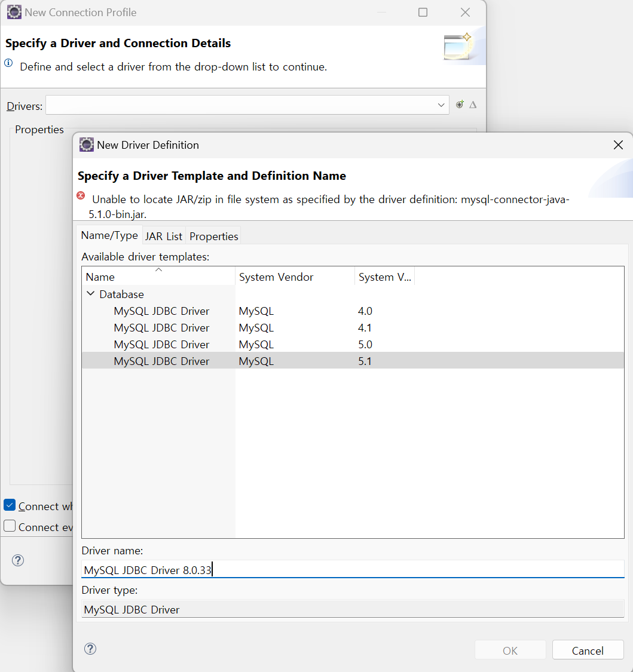Open the Drivers drop-down list
Viewport: 633px width, 672px height.
[441, 105]
